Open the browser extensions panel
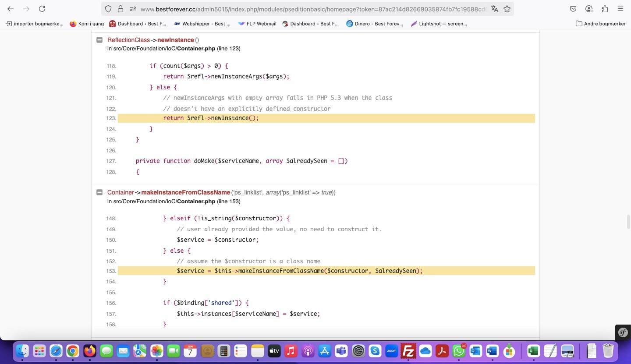This screenshot has width=631, height=364. (x=605, y=9)
